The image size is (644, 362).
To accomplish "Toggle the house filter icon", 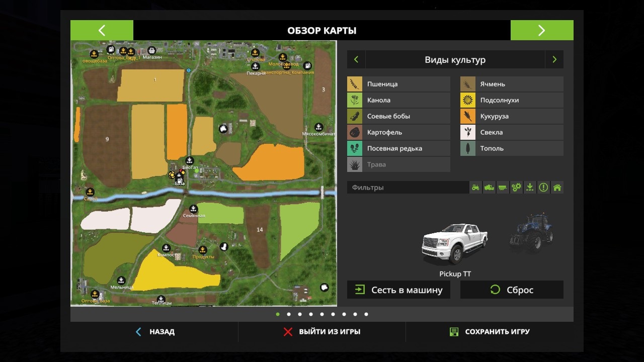I will click(557, 188).
